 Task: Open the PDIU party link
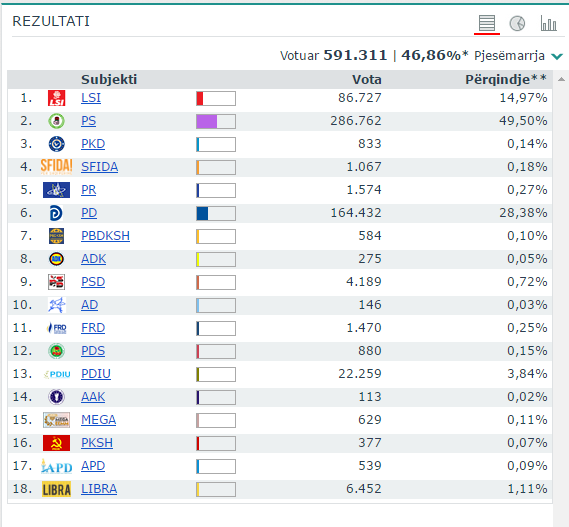(x=96, y=374)
